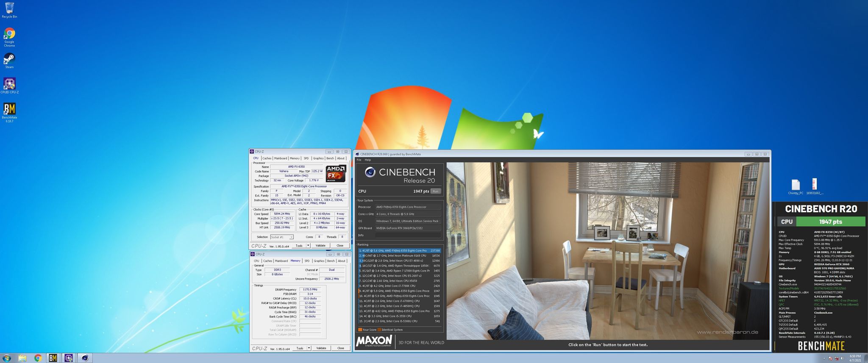Screen dimensions: 868x363
Task: Click Close button in lower CPU-Z window
Action: point(341,348)
